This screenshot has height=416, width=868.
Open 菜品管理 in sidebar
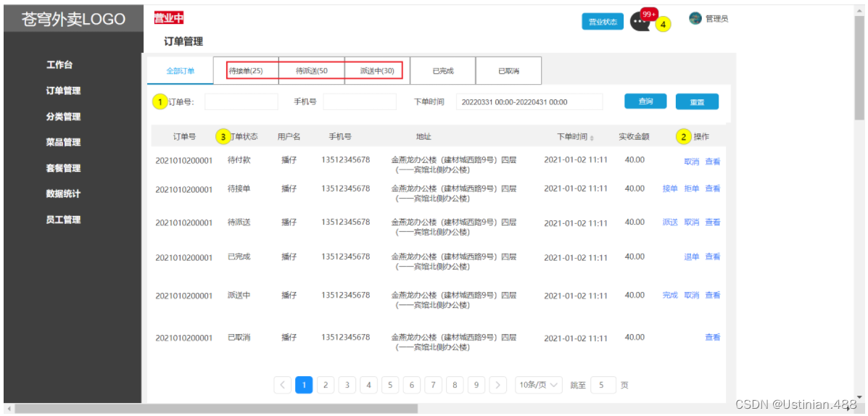pyautogui.click(x=63, y=142)
